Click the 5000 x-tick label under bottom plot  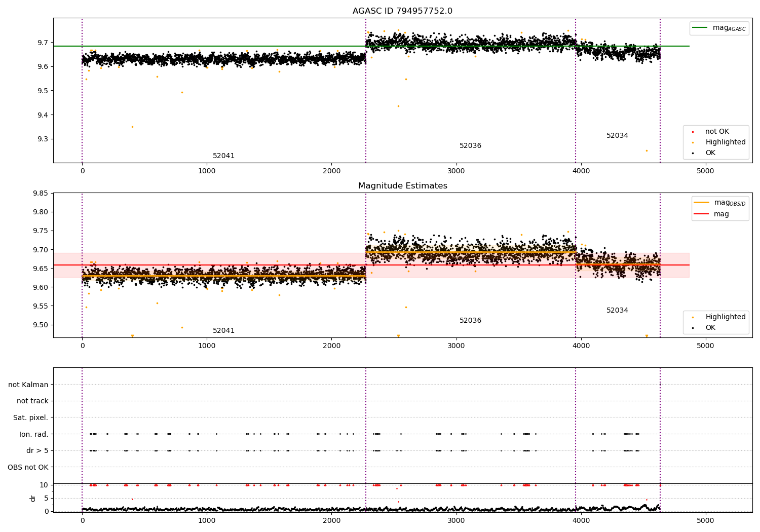[705, 521]
